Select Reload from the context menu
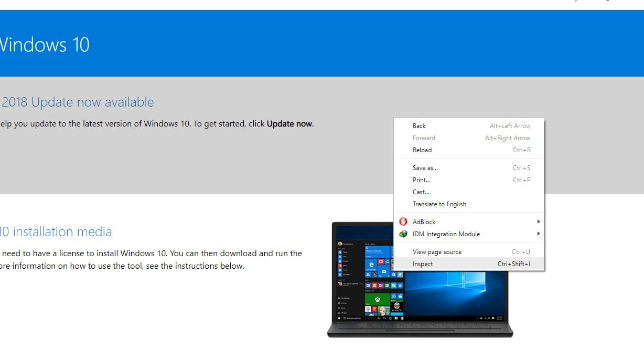This screenshot has width=644, height=359. [x=469, y=150]
